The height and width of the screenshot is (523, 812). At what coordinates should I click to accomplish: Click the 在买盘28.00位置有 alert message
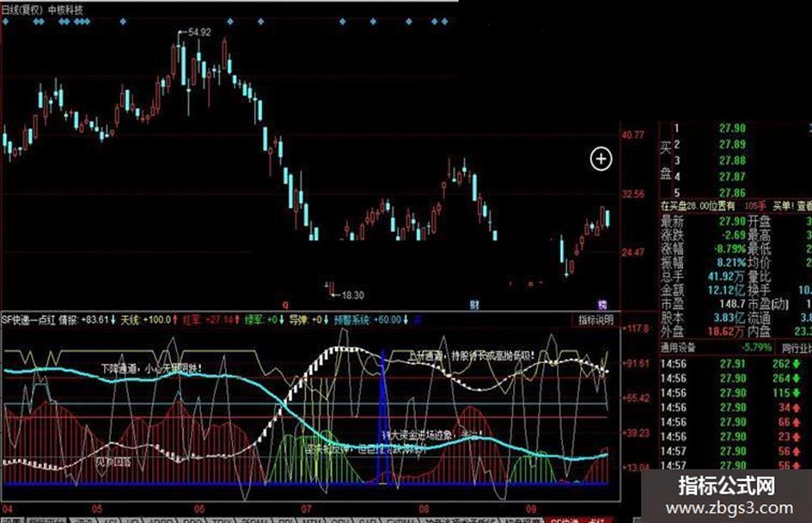click(x=698, y=206)
